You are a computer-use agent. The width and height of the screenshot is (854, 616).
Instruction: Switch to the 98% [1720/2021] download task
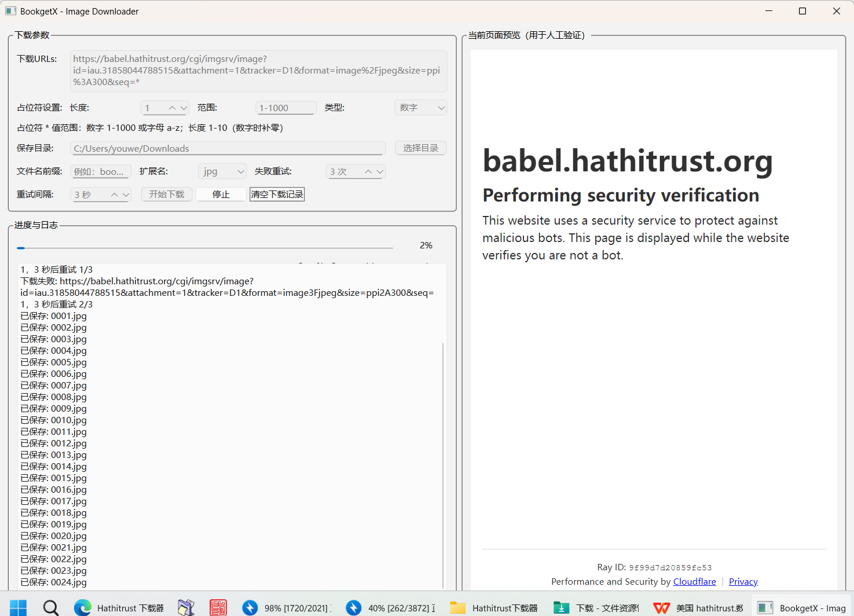tap(287, 607)
